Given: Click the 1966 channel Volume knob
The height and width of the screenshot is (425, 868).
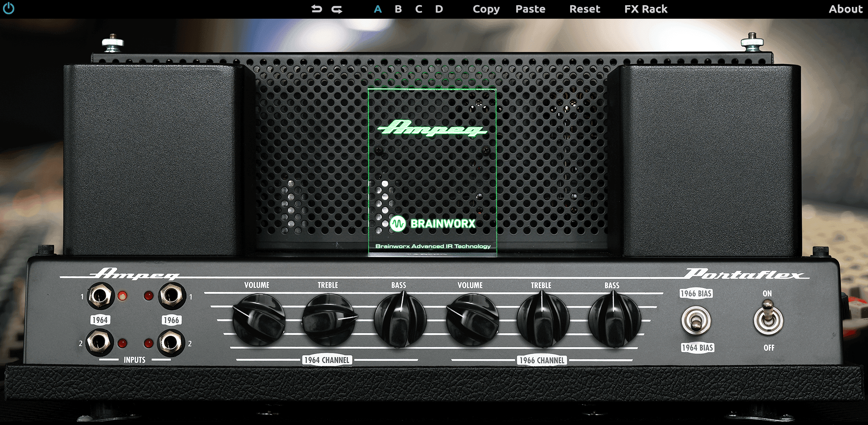Looking at the screenshot, I should tap(472, 320).
